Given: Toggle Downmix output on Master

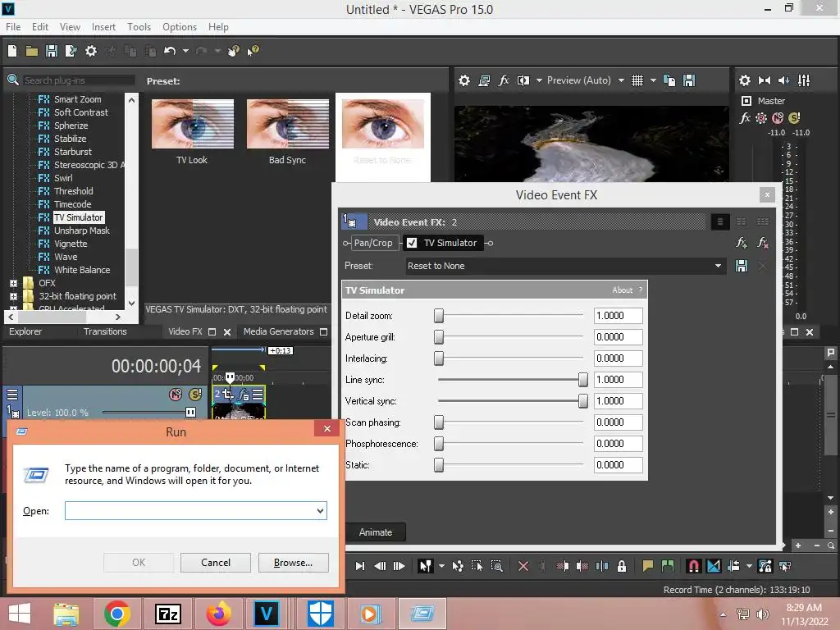Looking at the screenshot, I should [765, 80].
